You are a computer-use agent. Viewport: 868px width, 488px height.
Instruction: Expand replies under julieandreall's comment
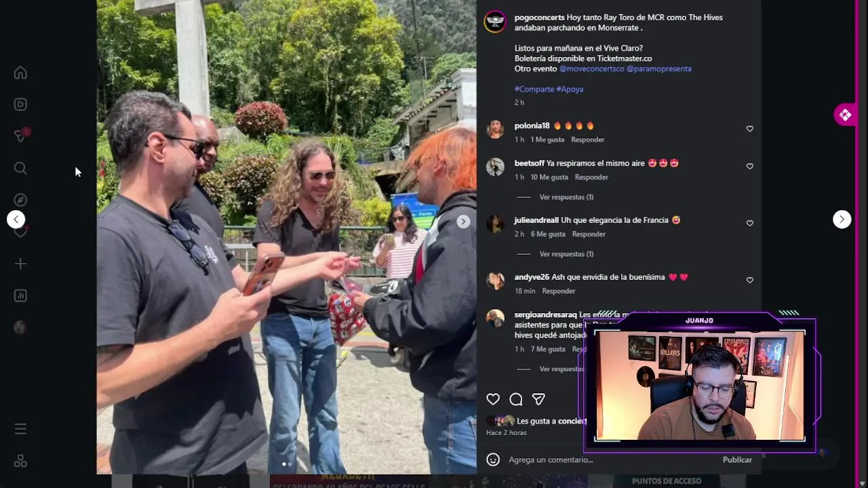[x=566, y=254]
